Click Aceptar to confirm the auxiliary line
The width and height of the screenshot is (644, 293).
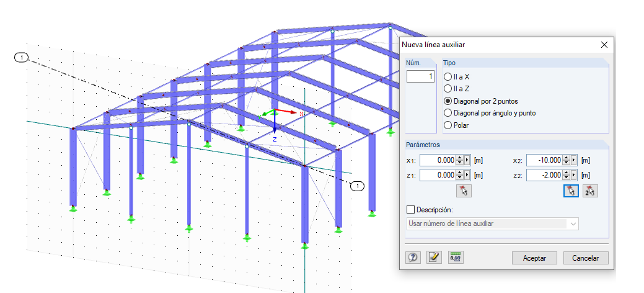pos(534,258)
